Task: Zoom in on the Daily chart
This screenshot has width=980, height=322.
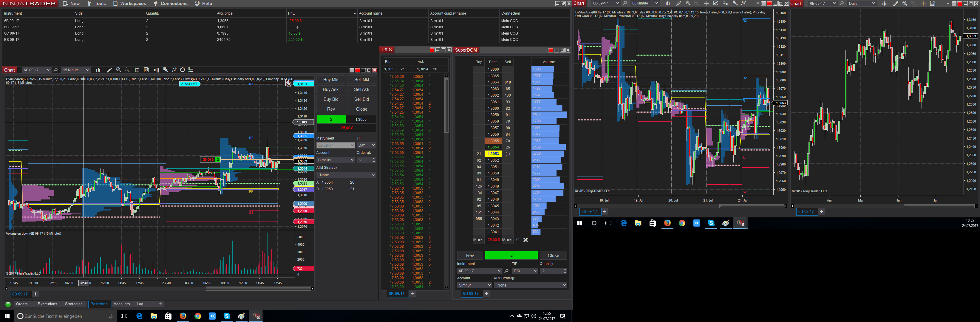Action: click(x=905, y=3)
